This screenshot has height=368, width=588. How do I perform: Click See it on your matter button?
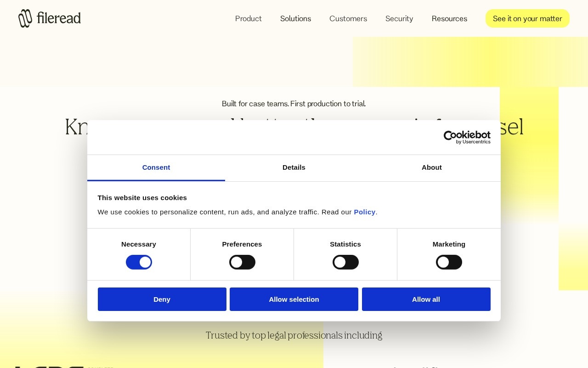point(527,18)
